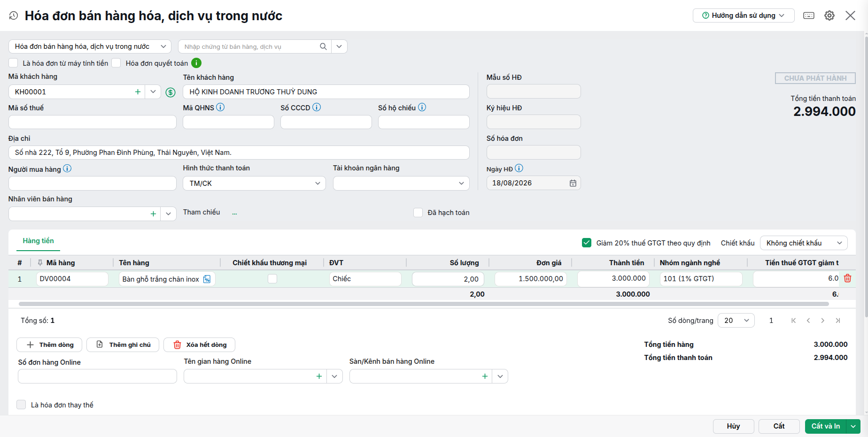Check Là hóa đơn từ máy tính tiền

(13, 63)
